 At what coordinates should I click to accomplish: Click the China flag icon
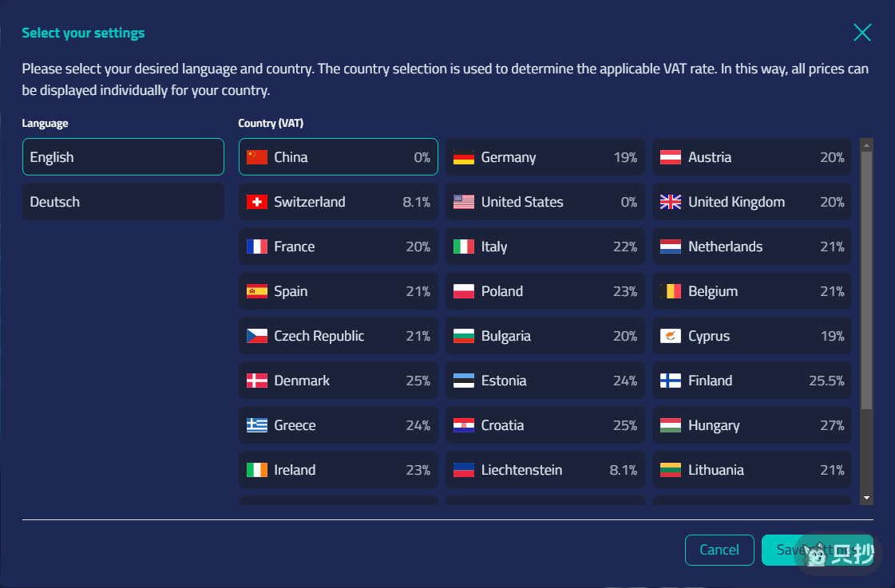tap(257, 157)
